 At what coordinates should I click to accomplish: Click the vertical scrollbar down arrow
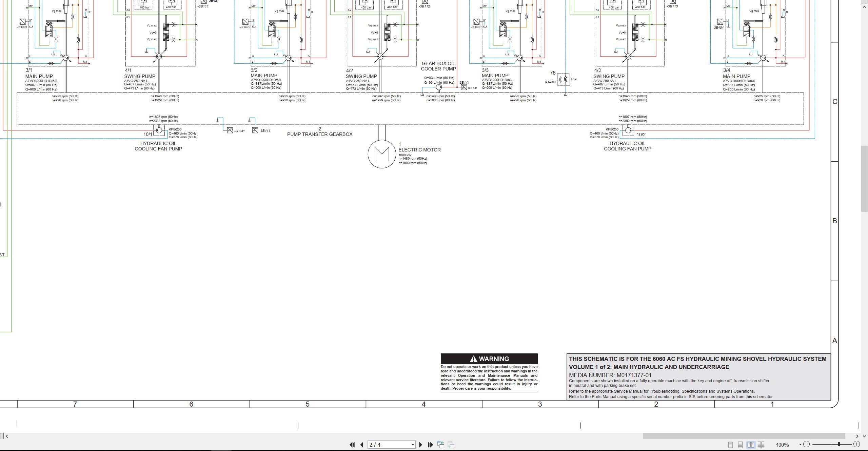click(x=864, y=437)
